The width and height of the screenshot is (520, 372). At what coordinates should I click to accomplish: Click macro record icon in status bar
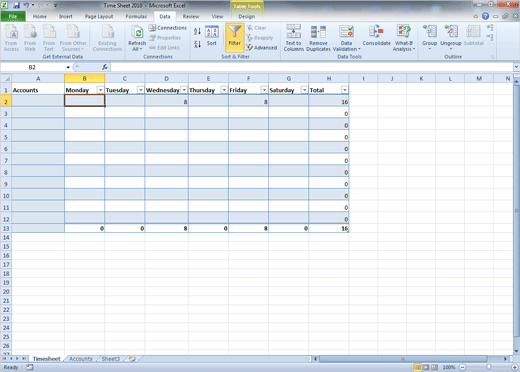point(30,367)
